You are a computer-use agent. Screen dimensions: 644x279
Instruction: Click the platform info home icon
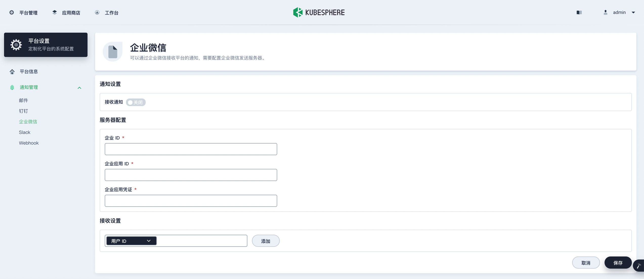[x=12, y=72]
